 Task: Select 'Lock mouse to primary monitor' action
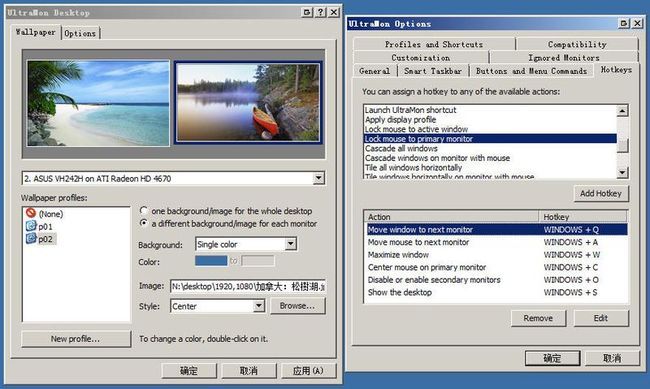pyautogui.click(x=490, y=139)
